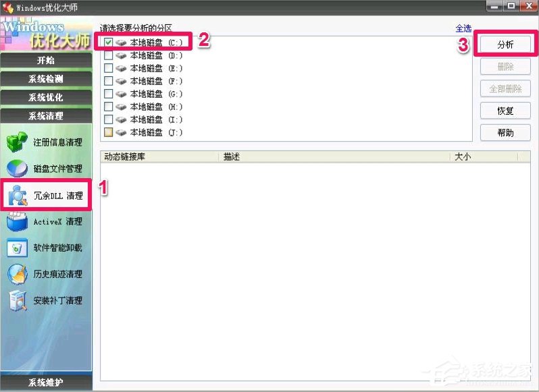
Task: Select the 本地磁盘 (G:) label text
Action: click(x=156, y=94)
